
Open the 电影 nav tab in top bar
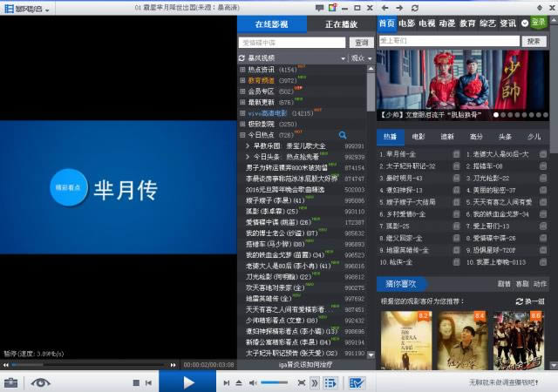407,24
